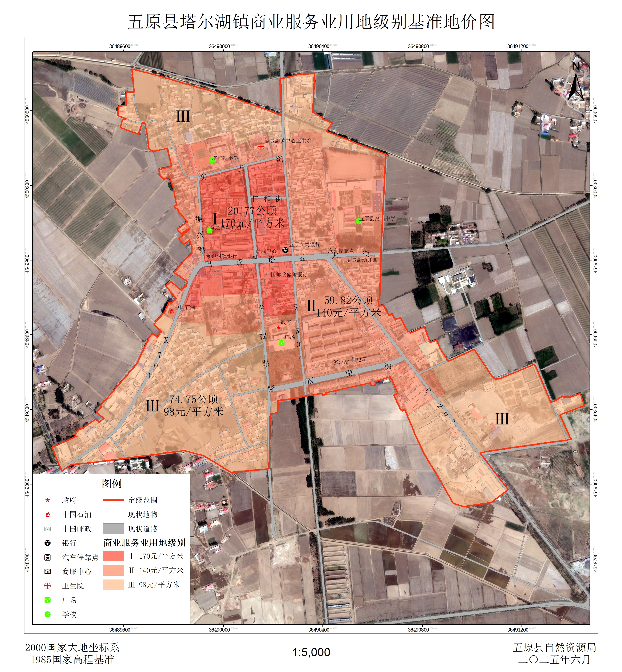The width and height of the screenshot is (622, 672).
Task: Click the green 广场 plaza legend icon
Action: click(47, 600)
